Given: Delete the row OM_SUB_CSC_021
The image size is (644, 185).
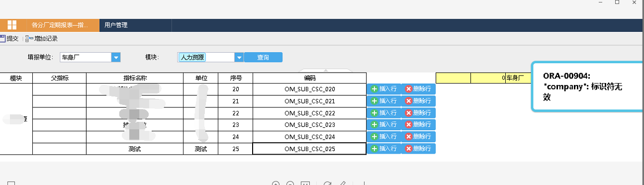Looking at the screenshot, I should (x=418, y=101).
